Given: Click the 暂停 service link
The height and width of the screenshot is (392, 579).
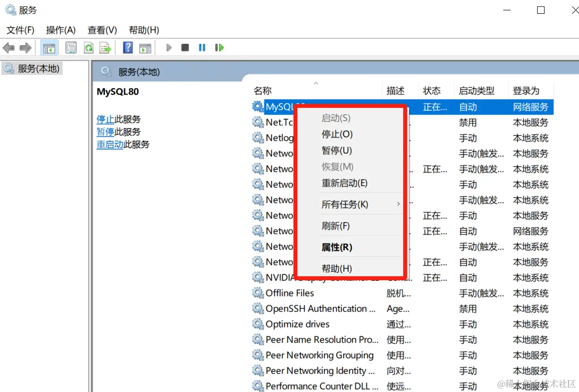Looking at the screenshot, I should [105, 132].
